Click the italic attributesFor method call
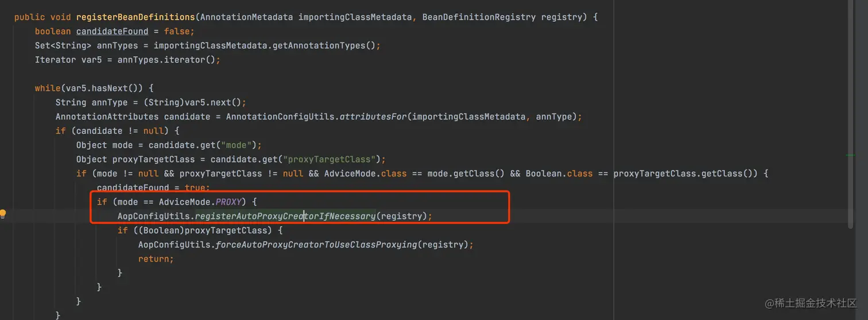868x320 pixels. [x=374, y=117]
